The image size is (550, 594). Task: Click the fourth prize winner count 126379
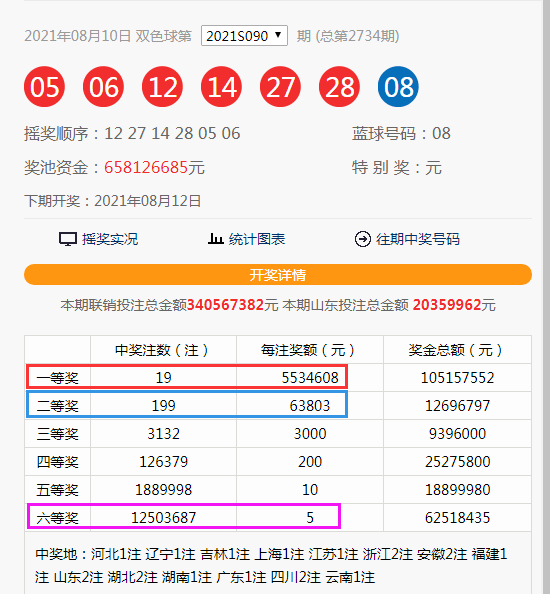pyautogui.click(x=163, y=462)
